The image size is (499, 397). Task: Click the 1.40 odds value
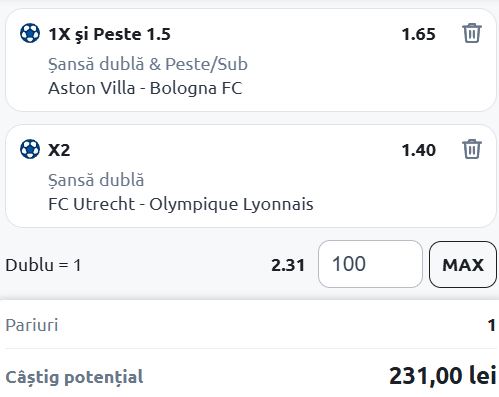click(418, 150)
